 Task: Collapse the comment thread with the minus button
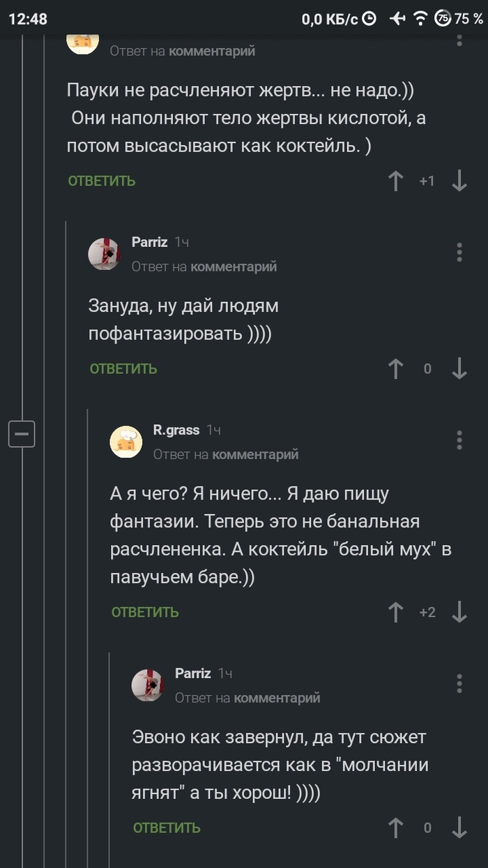click(x=21, y=433)
